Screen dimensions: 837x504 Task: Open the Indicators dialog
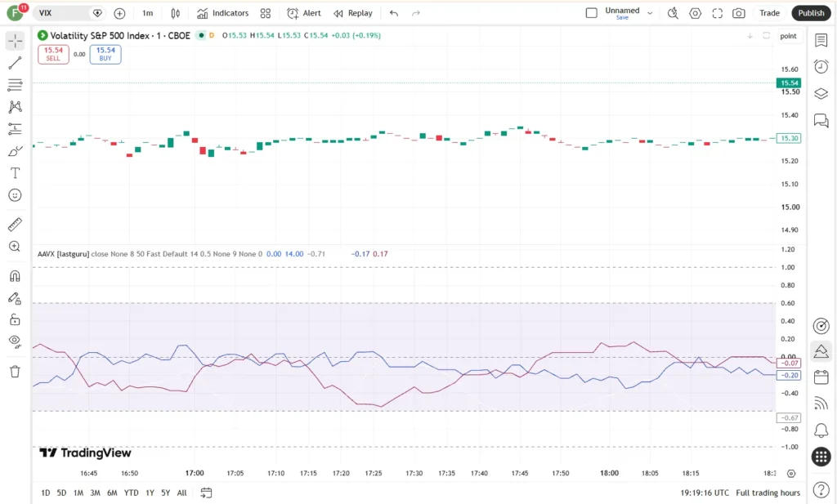point(222,13)
